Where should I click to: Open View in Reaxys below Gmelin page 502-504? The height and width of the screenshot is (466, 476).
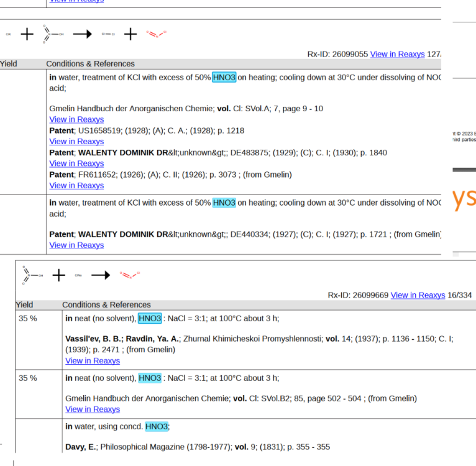click(x=93, y=409)
